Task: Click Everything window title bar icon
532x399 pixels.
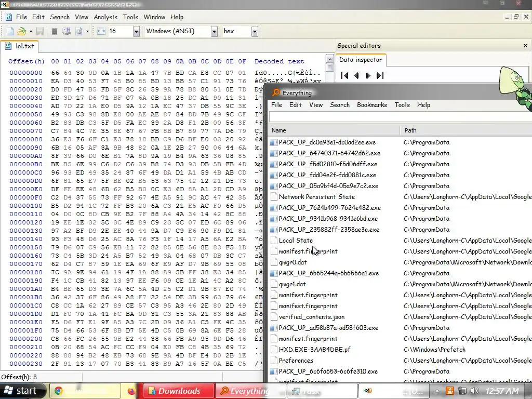Action: pos(276,92)
